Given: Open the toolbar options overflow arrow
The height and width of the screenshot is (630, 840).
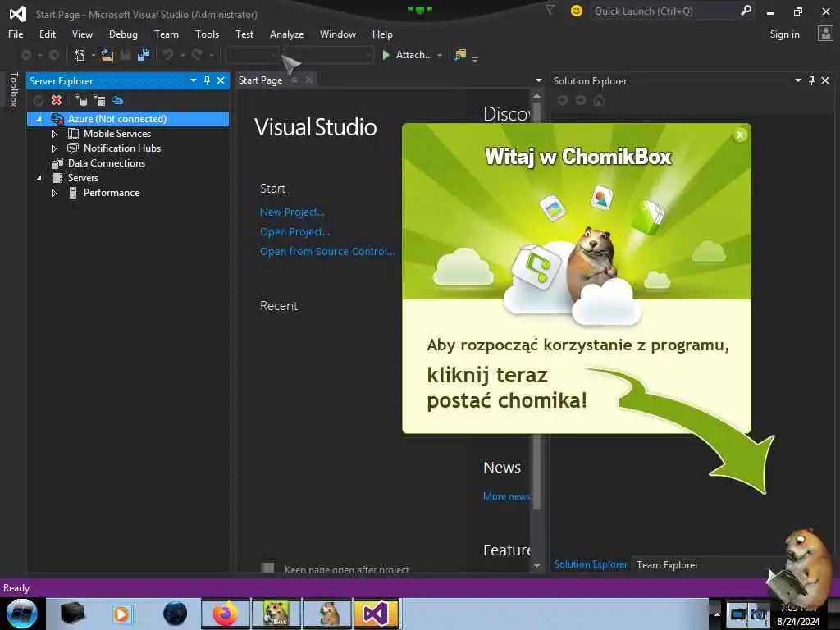Looking at the screenshot, I should click(475, 58).
